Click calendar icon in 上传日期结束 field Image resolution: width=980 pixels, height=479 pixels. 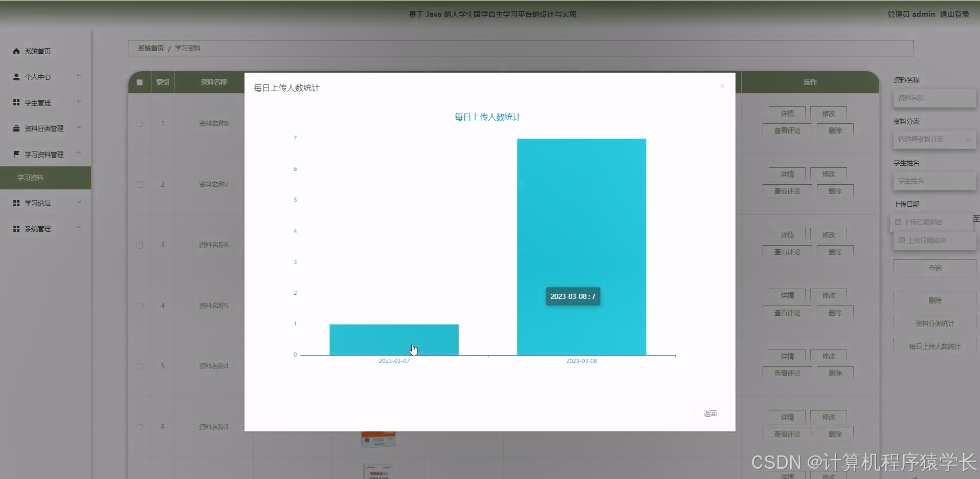click(x=902, y=241)
